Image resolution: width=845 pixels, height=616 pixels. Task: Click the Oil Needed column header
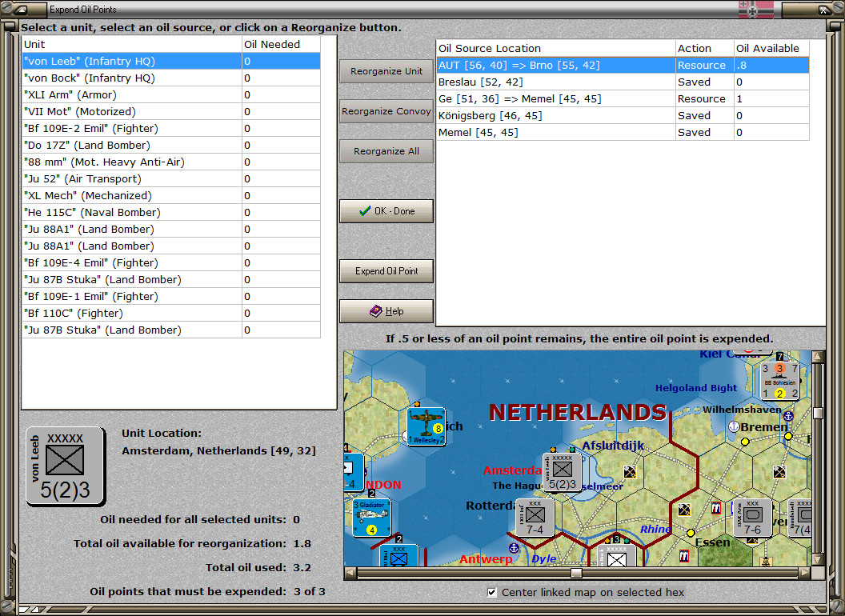pyautogui.click(x=282, y=44)
